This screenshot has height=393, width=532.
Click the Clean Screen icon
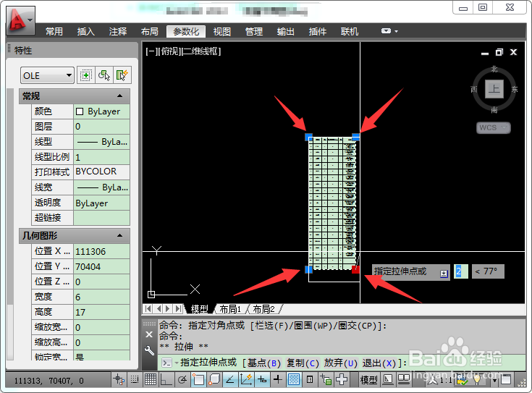click(x=506, y=379)
